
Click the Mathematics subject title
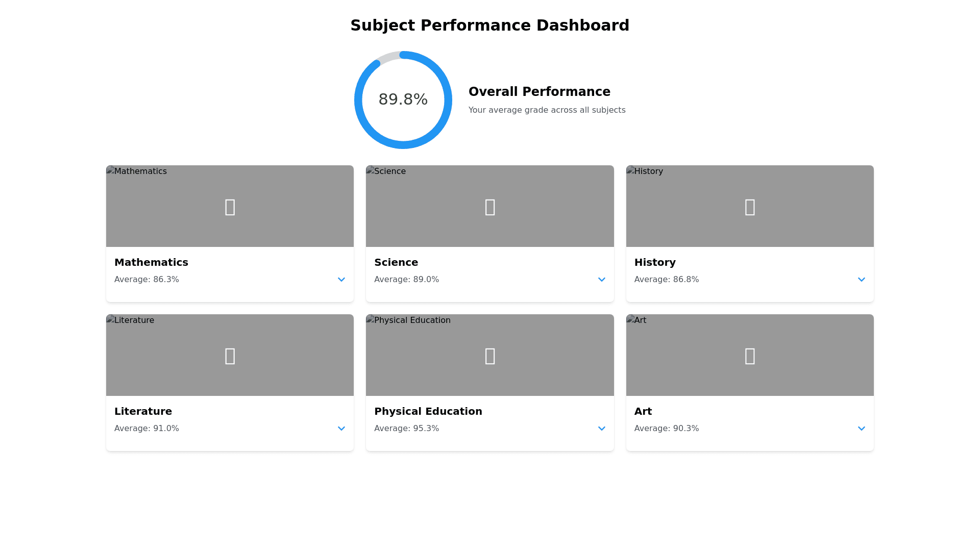coord(151,262)
